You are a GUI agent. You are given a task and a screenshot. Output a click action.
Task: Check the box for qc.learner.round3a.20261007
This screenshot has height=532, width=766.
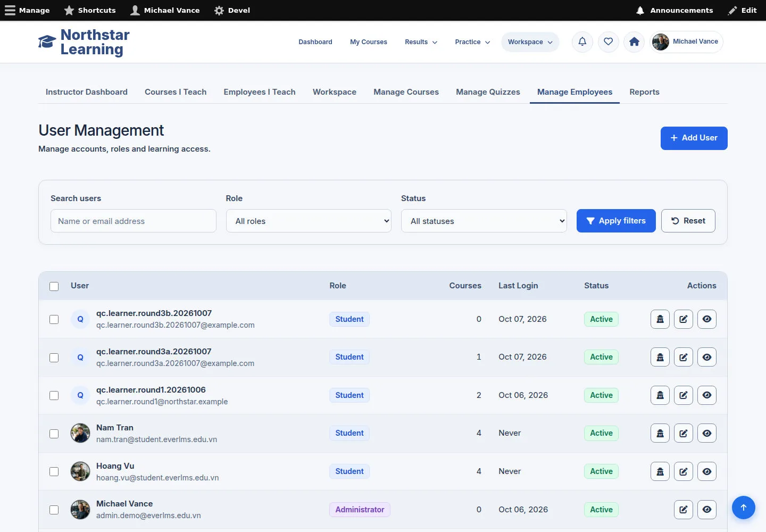click(x=54, y=358)
